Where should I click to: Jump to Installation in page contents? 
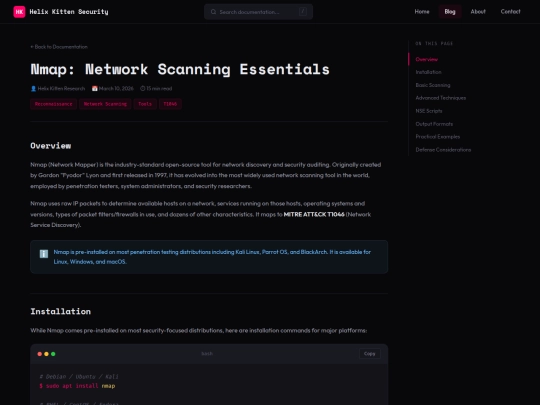click(428, 72)
